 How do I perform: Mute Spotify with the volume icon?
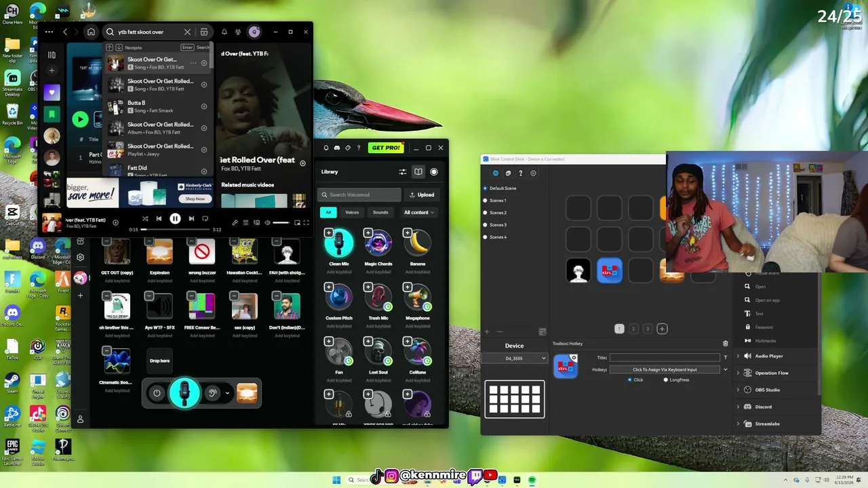coord(267,222)
